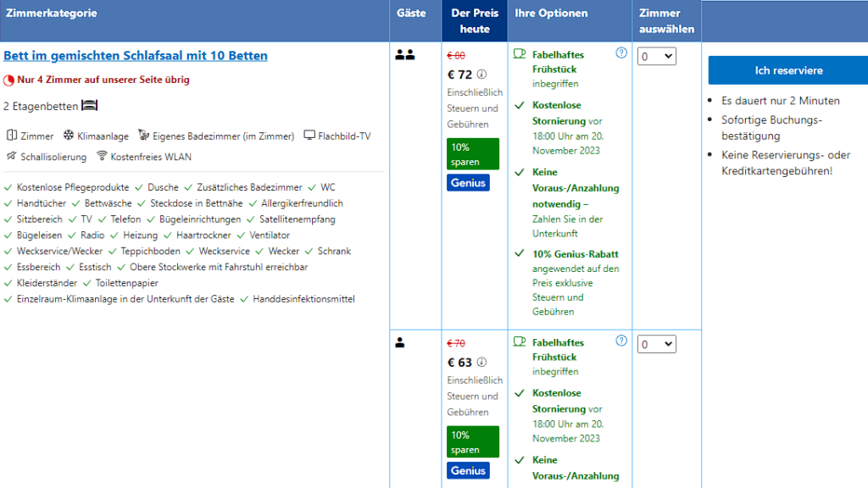Click the bunk bed icon after Etagenbetten
Viewport: 868px width, 488px height.
point(90,106)
